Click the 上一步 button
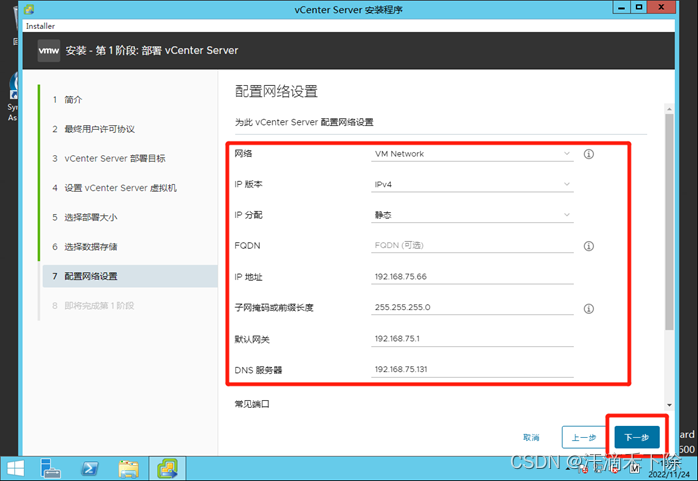The width and height of the screenshot is (698, 481). [x=584, y=437]
